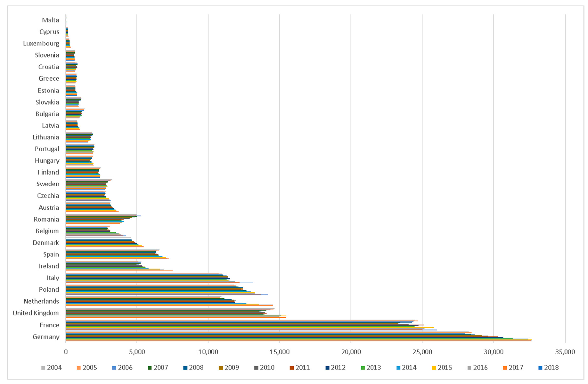Click the 35,000 x-axis tick label
The height and width of the screenshot is (384, 588).
[x=565, y=352]
